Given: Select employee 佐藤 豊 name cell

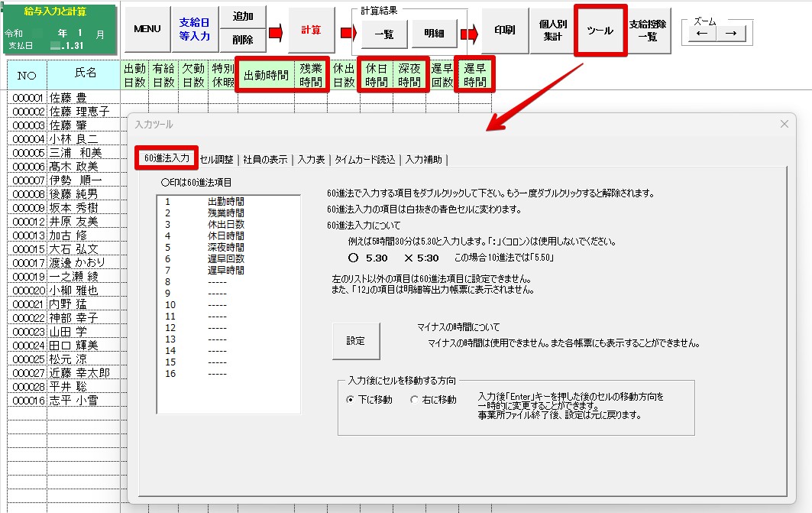Looking at the screenshot, I should 83,98.
